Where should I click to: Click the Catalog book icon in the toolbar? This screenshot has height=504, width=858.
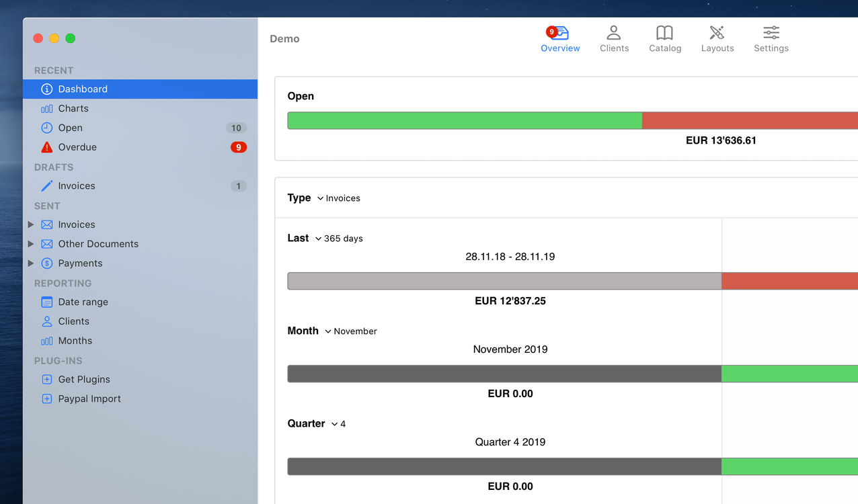[x=664, y=32]
